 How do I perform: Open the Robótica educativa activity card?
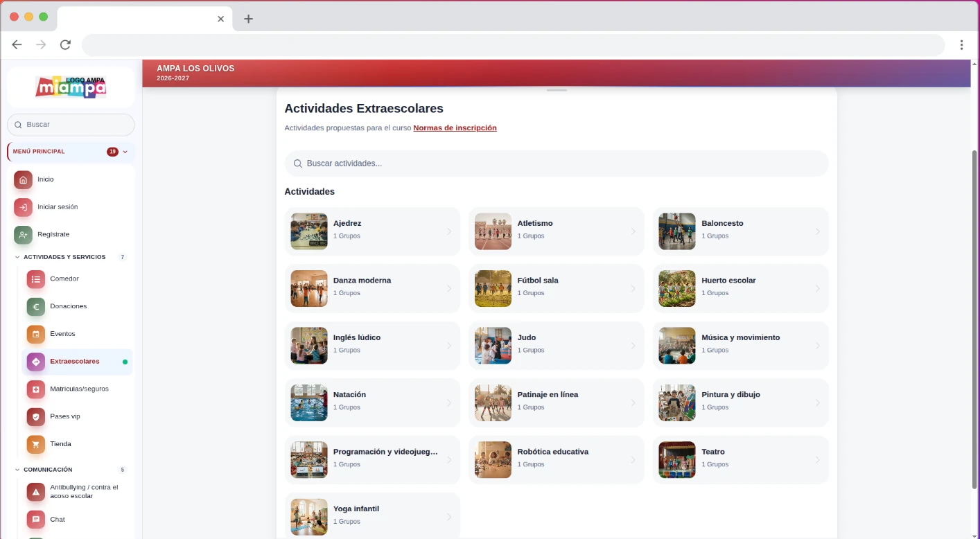point(557,459)
